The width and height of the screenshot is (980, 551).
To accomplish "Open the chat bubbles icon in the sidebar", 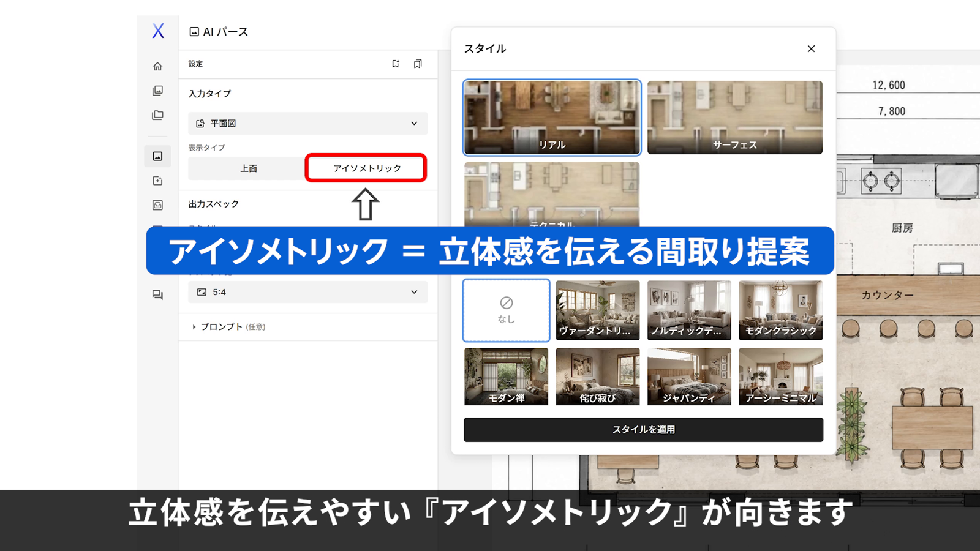I will [x=157, y=294].
